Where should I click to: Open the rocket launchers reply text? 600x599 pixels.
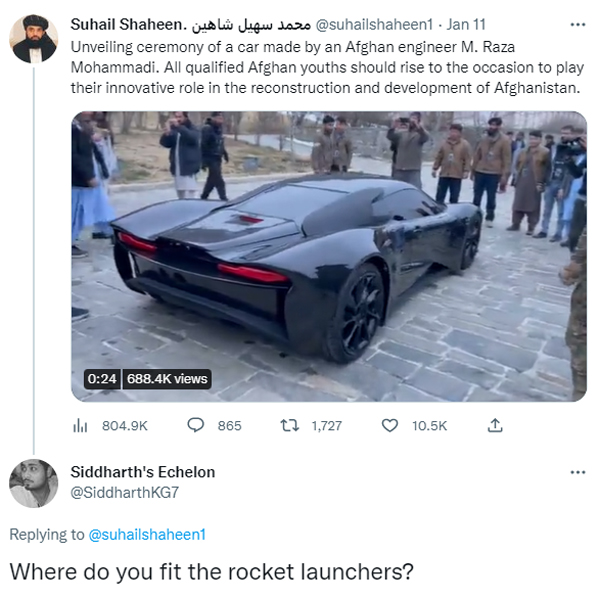pyautogui.click(x=211, y=572)
